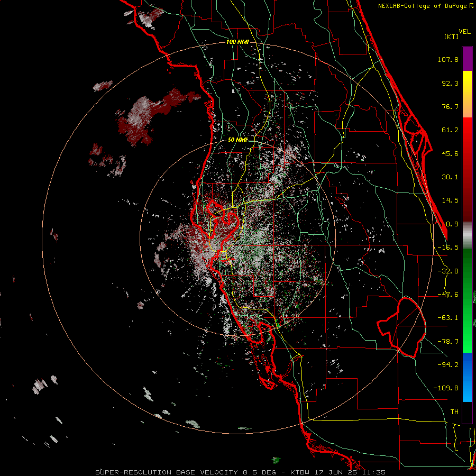This screenshot has height=476, width=476.
Task: Click the -63.1 legend value
Action: [448, 318]
